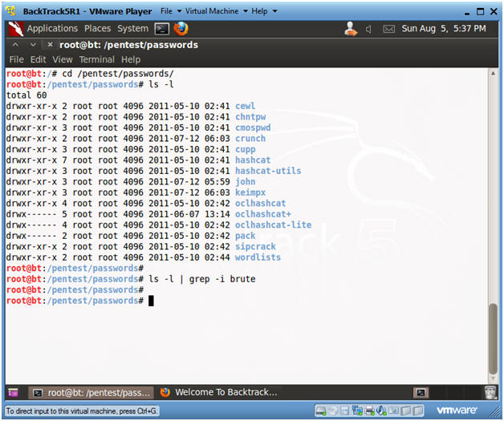Click the terminal scrollbar up arrow
The height and width of the screenshot is (421, 504).
click(493, 73)
